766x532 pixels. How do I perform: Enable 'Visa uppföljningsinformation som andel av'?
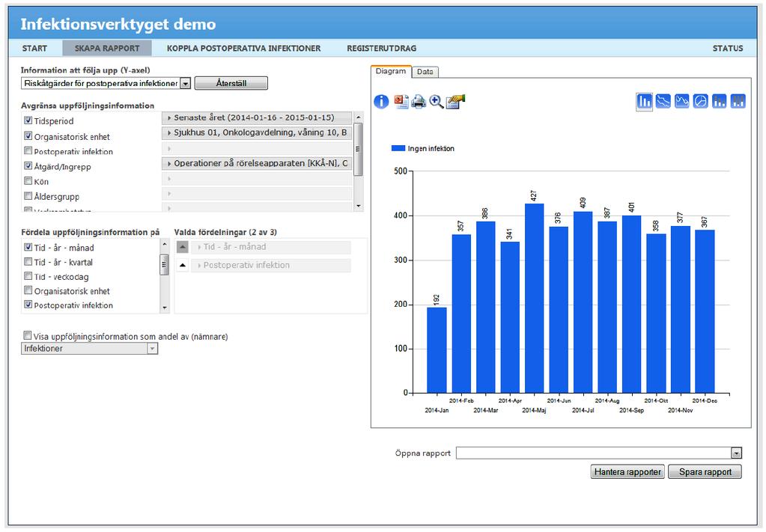tap(28, 335)
